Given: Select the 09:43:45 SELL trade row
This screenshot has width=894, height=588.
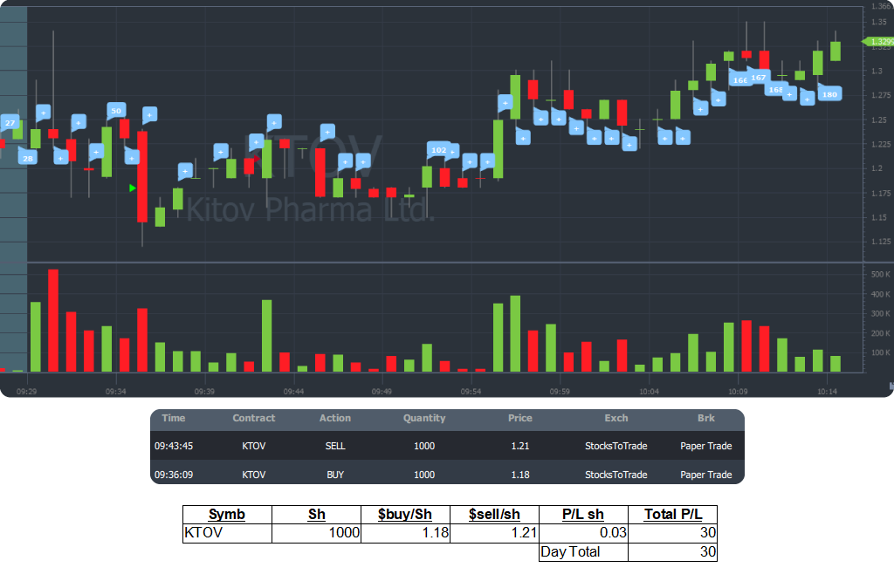Looking at the screenshot, I should click(x=447, y=446).
